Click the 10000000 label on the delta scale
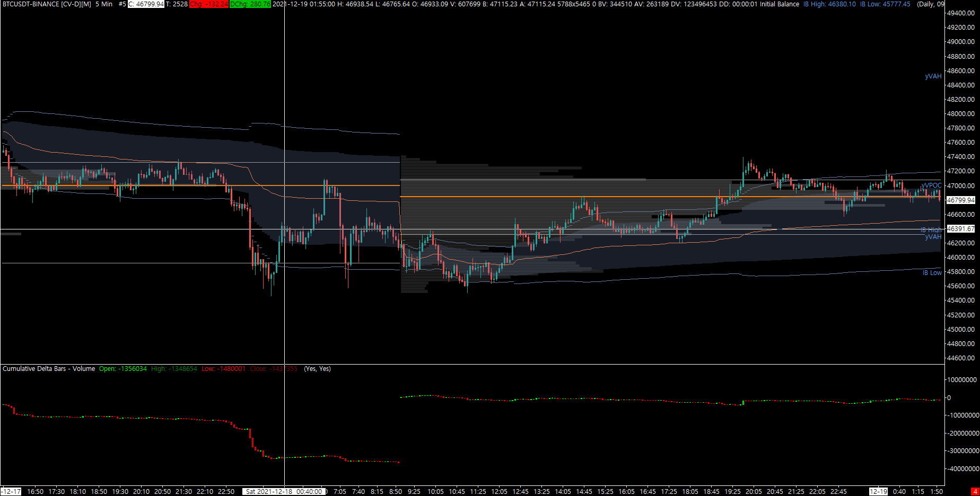 962,380
